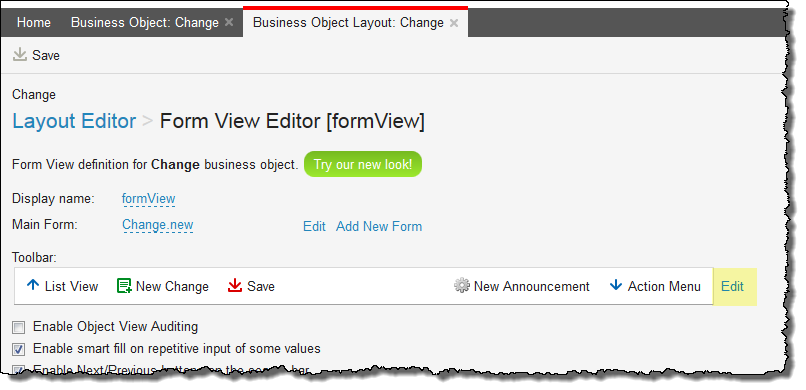Switch to Business Object: Change tab
Image resolution: width=806 pixels, height=390 pixels.
[145, 23]
